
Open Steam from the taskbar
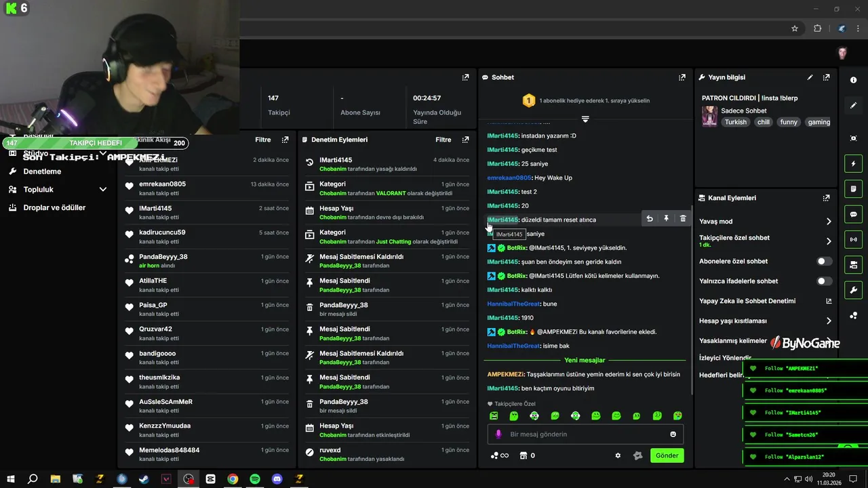coord(144,479)
